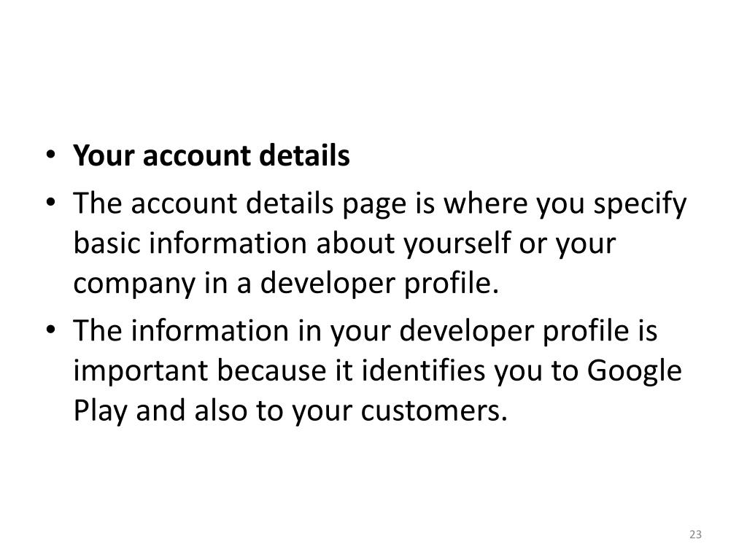Click the word basic
The image size is (747, 560).
(x=107, y=243)
